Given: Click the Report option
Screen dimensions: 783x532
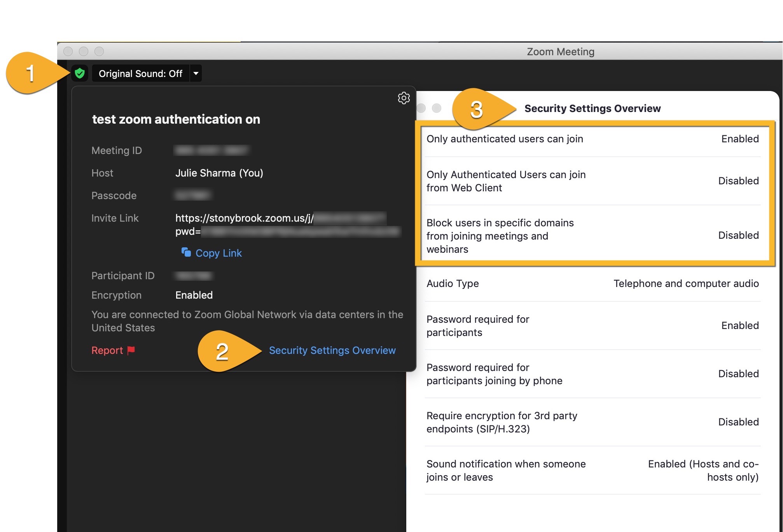Looking at the screenshot, I should pos(108,350).
